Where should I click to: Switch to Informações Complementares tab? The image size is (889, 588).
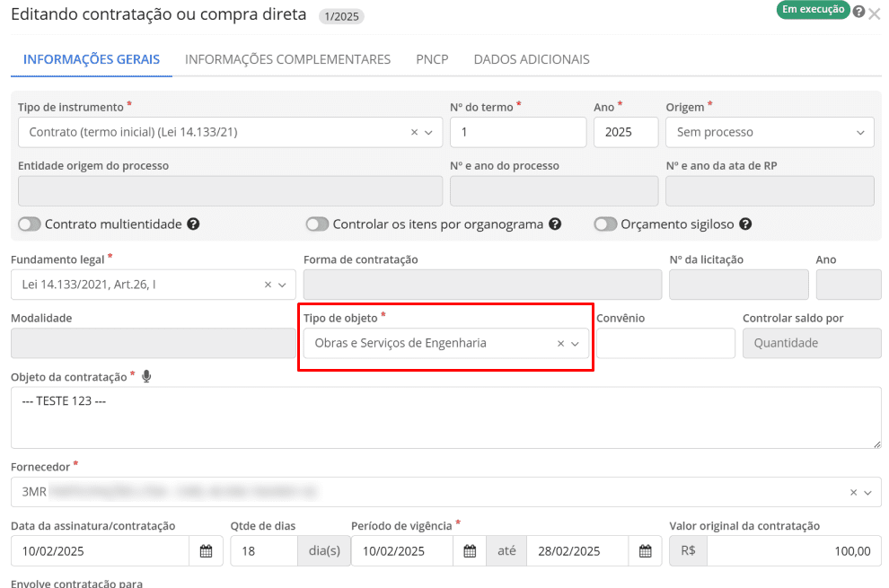[287, 59]
